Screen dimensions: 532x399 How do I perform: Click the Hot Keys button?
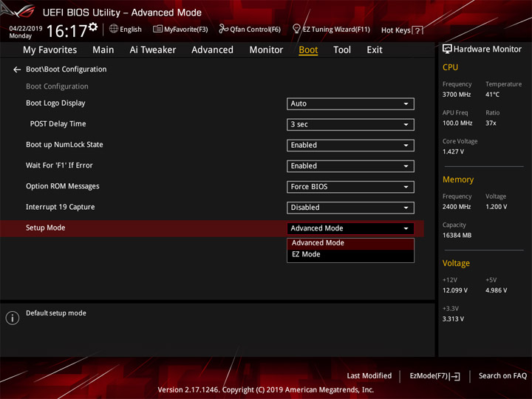click(402, 30)
